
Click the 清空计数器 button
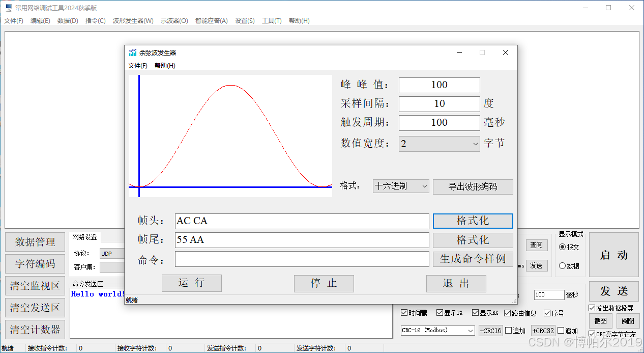(35, 330)
